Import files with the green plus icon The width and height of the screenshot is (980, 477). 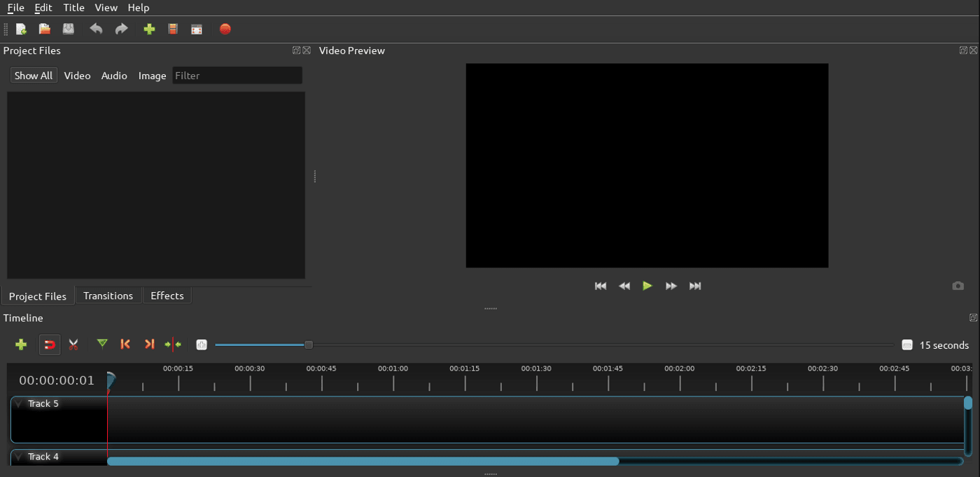coord(149,29)
